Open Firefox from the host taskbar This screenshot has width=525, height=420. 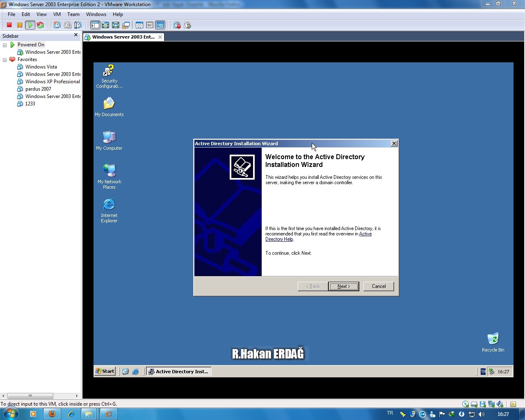[52, 414]
